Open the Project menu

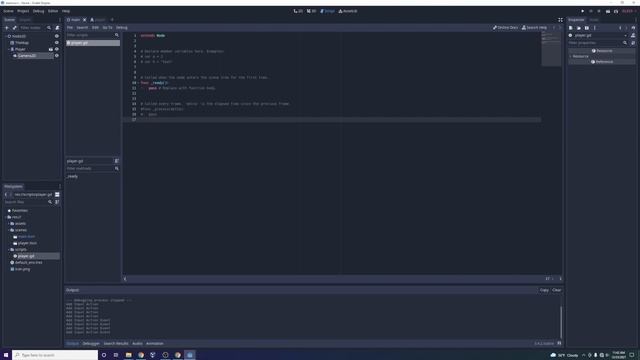coord(23,11)
